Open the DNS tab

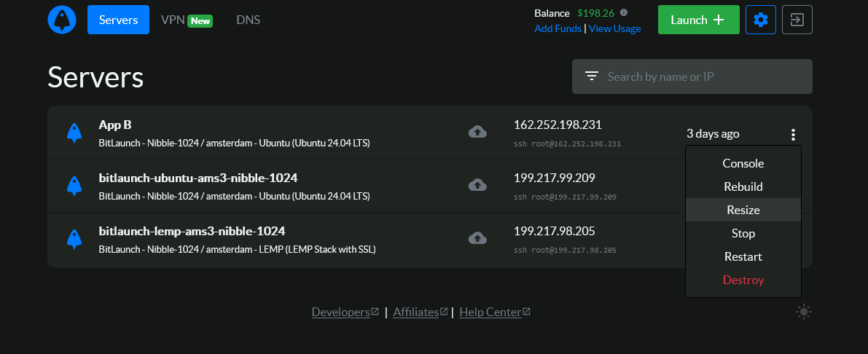[248, 20]
